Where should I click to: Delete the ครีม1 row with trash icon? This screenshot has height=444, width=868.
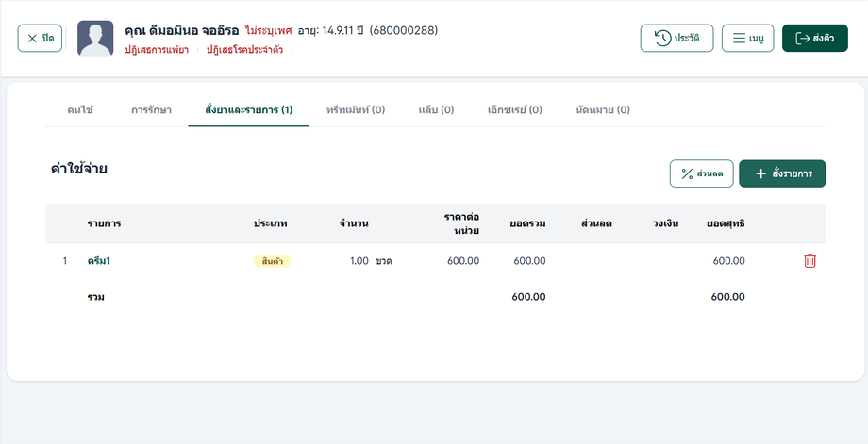(810, 261)
